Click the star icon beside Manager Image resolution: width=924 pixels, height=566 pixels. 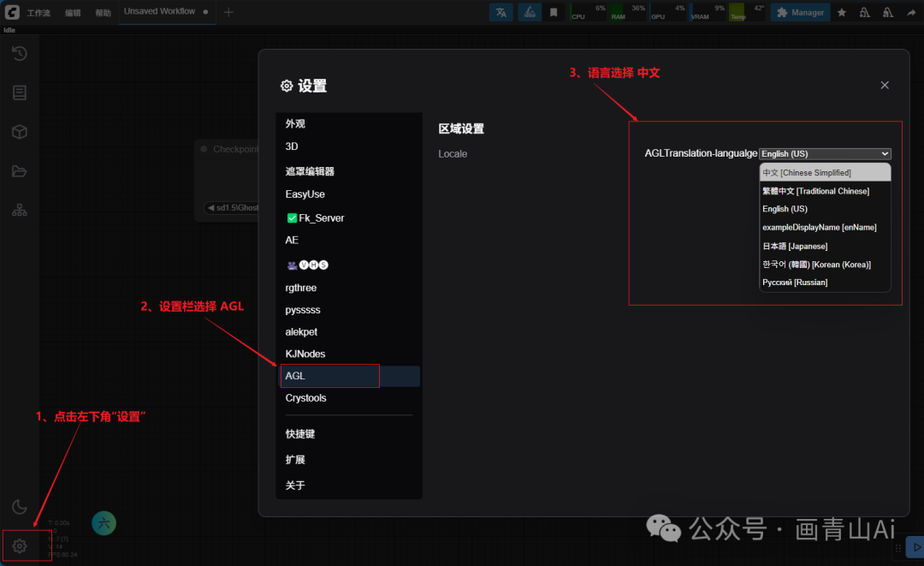(x=842, y=12)
